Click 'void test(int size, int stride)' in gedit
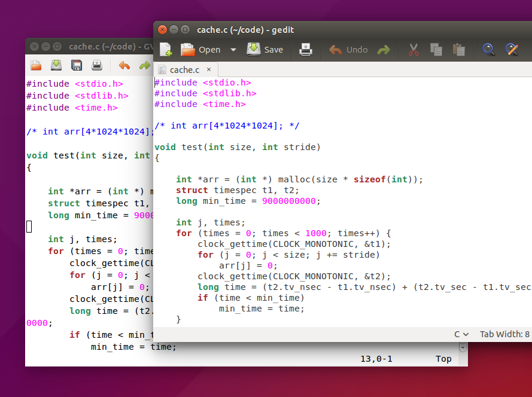This screenshot has width=532, height=397. click(238, 147)
